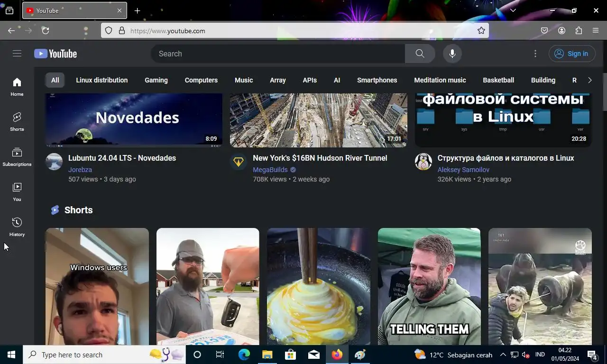Reload the page in Firefox
607x364 pixels.
[46, 30]
